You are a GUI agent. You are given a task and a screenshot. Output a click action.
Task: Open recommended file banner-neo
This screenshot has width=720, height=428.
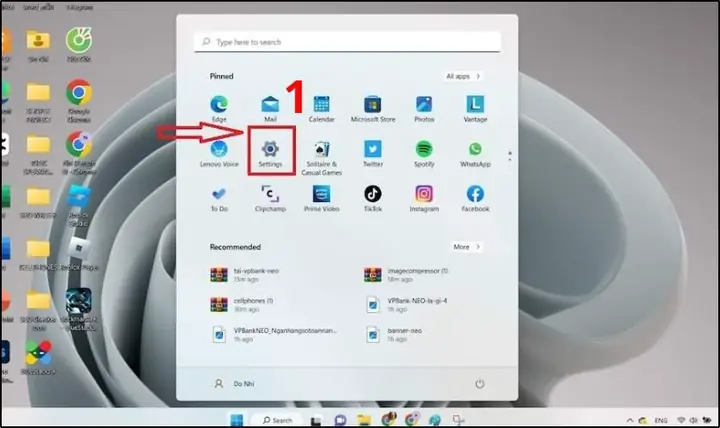(x=393, y=334)
